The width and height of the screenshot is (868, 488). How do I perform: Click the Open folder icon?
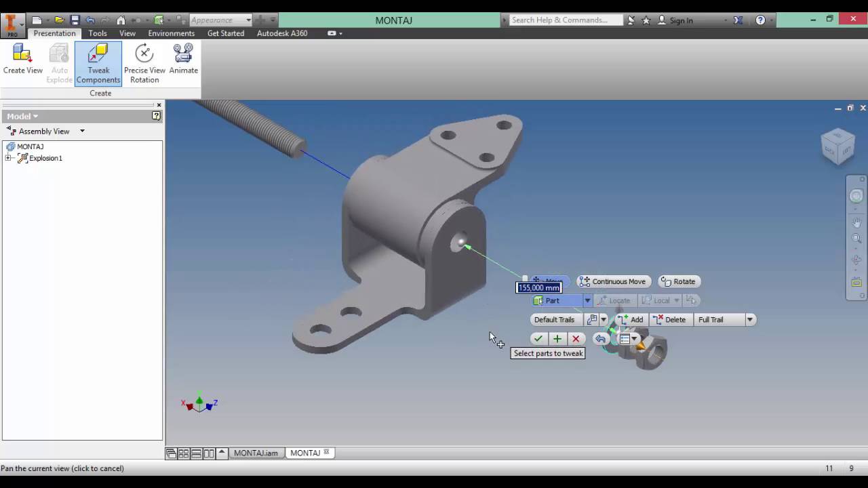pos(59,20)
